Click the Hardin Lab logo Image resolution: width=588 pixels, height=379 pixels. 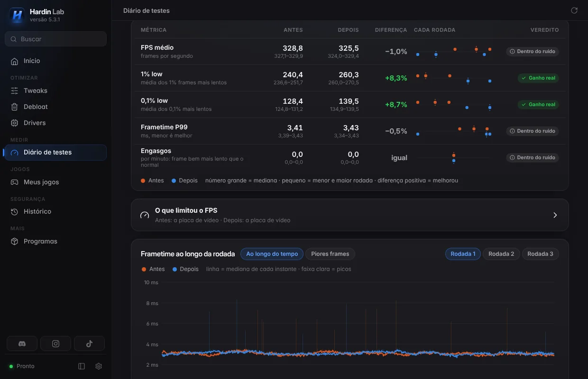coord(17,15)
